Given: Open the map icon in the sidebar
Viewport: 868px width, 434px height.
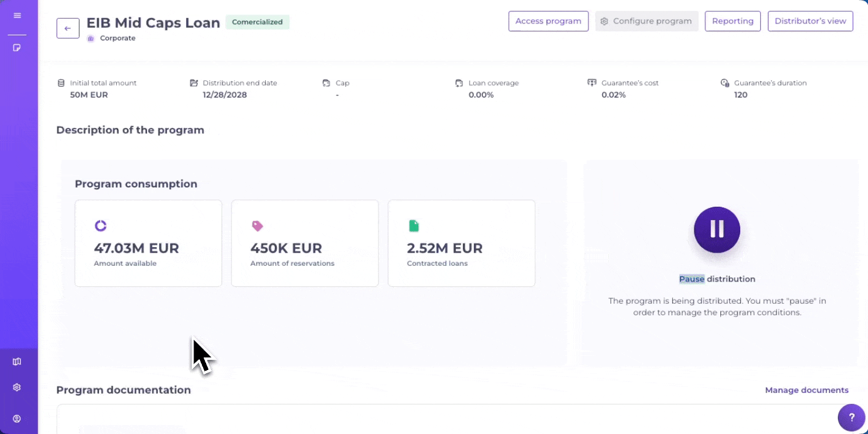Looking at the screenshot, I should pyautogui.click(x=17, y=362).
